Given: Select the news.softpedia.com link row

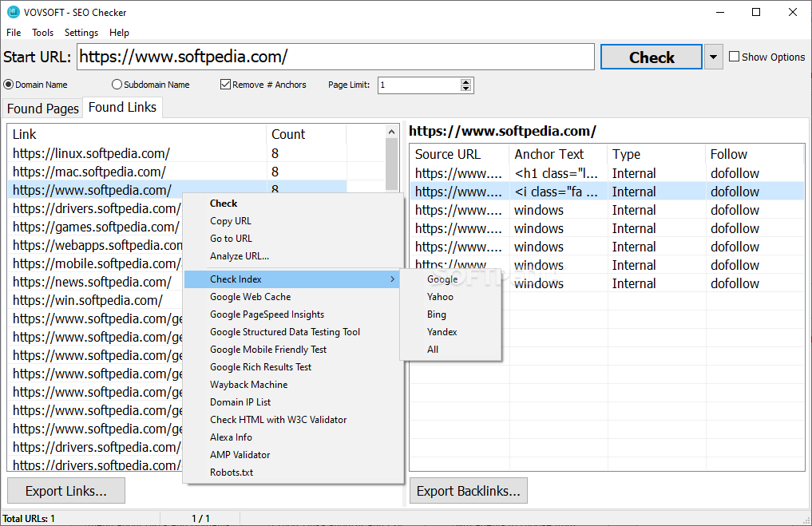Looking at the screenshot, I should [96, 282].
